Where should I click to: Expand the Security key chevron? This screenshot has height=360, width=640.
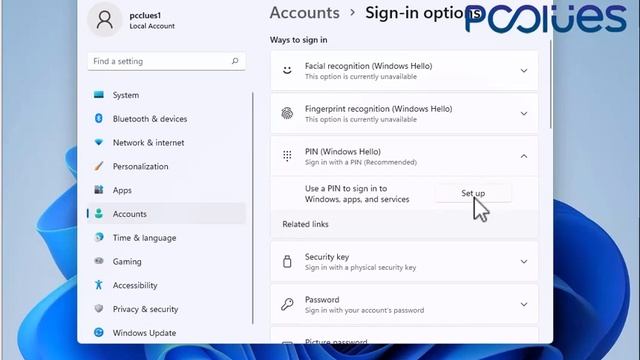click(524, 262)
